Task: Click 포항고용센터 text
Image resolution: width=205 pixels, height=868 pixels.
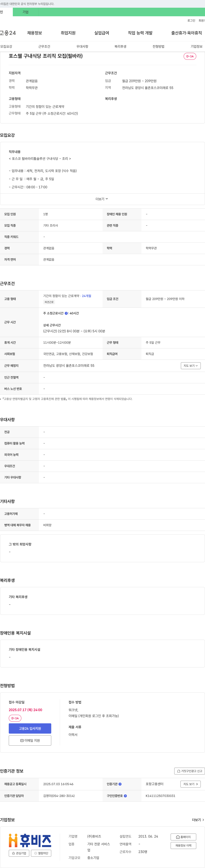Action: (155, 784)
